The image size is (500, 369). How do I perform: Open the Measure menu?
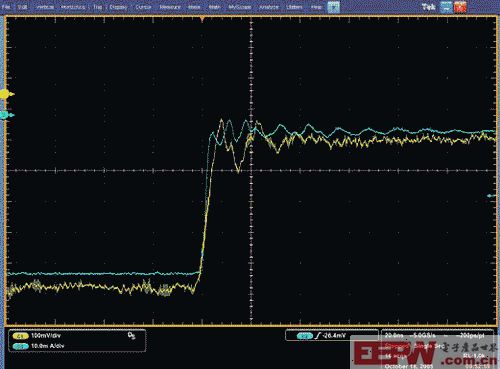tap(170, 7)
